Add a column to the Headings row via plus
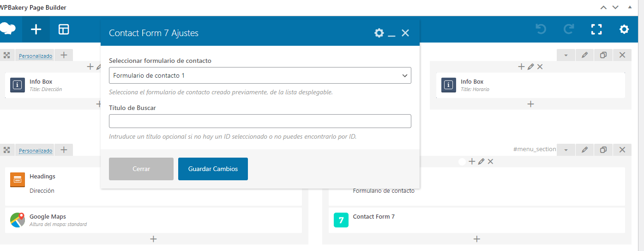 pos(64,150)
